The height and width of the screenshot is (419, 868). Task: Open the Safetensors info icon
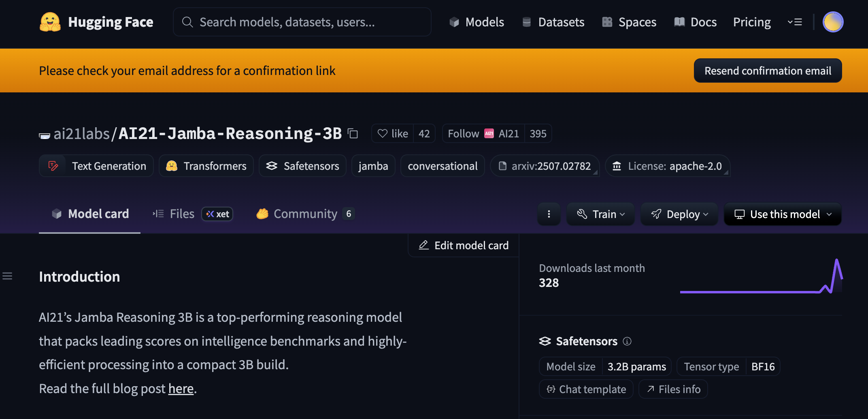pyautogui.click(x=627, y=341)
